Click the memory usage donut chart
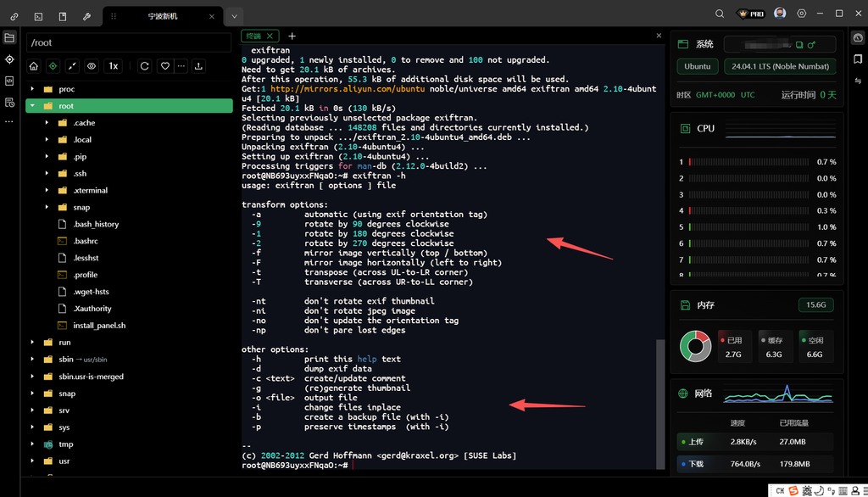The width and height of the screenshot is (868, 497). coord(695,346)
